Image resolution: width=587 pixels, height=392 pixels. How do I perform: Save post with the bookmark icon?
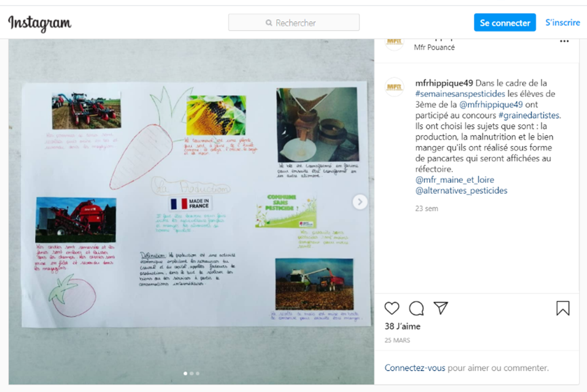point(563,308)
